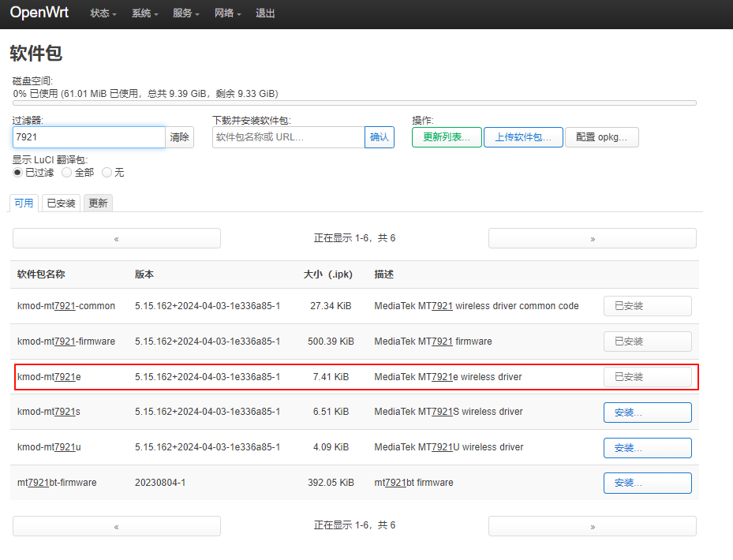Install the kmod-mt7921s package
The width and height of the screenshot is (733, 560).
click(647, 413)
